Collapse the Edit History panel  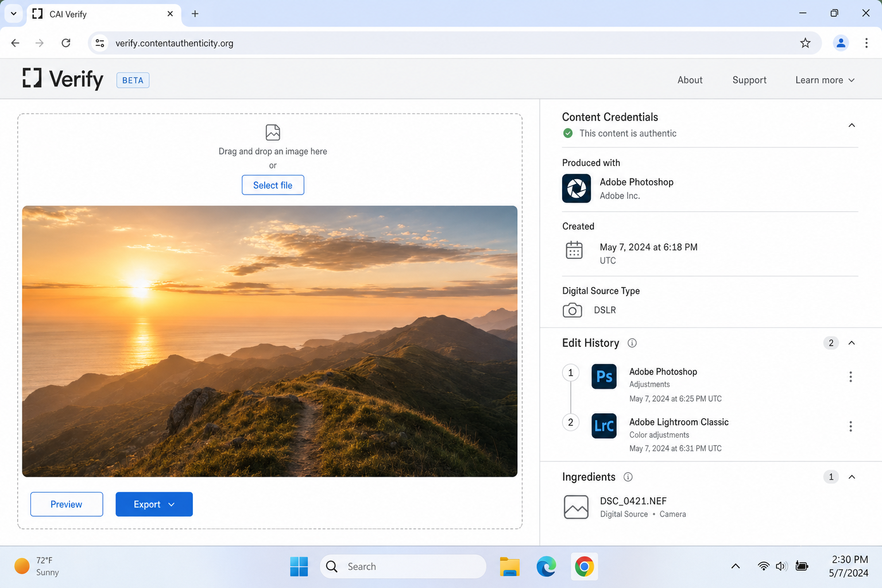[852, 343]
